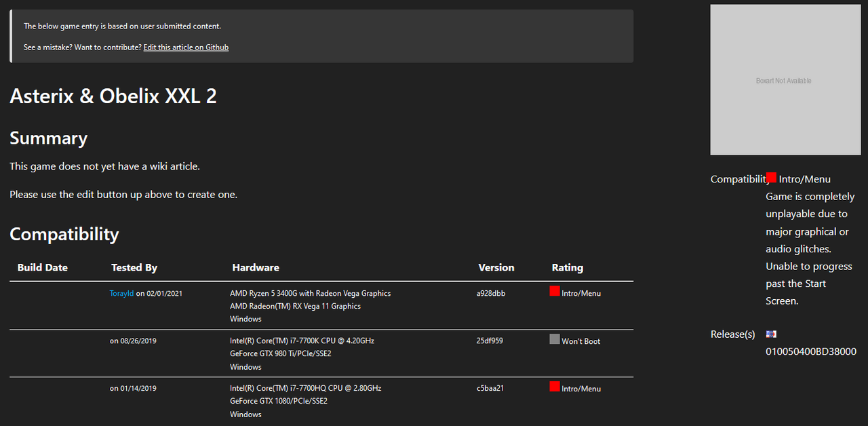Click Windows OS text in the a928dbb row

(245, 319)
